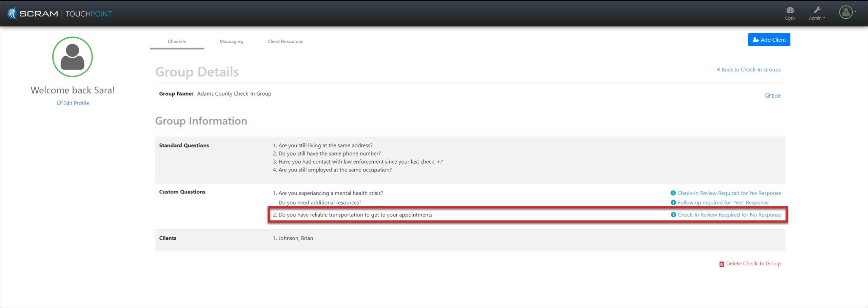Open the Client Resources tab
868x308 pixels.
[285, 41]
